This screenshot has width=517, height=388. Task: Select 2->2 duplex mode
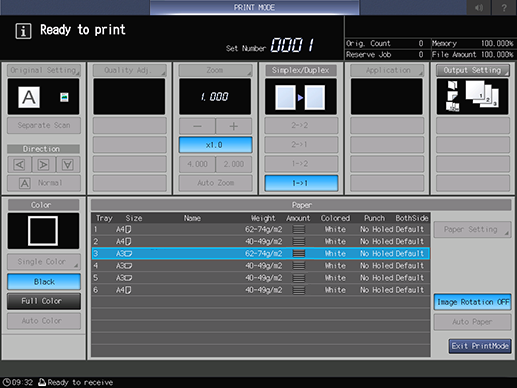pos(301,126)
